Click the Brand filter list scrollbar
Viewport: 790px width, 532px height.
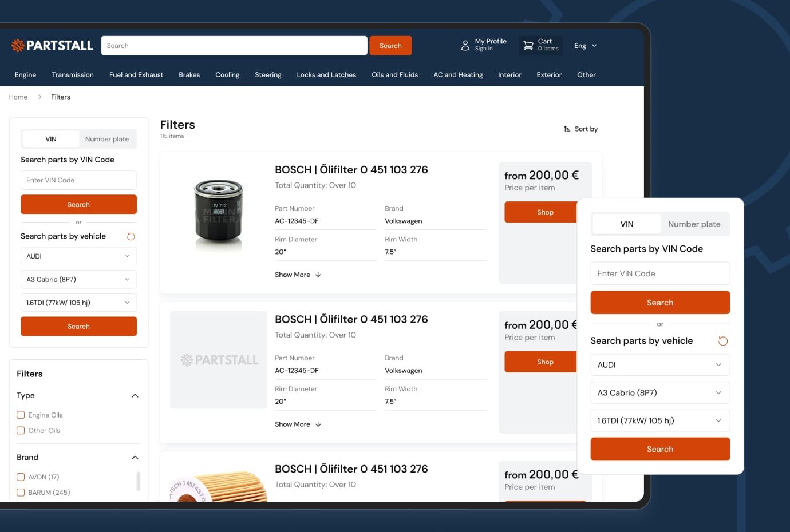[x=138, y=481]
